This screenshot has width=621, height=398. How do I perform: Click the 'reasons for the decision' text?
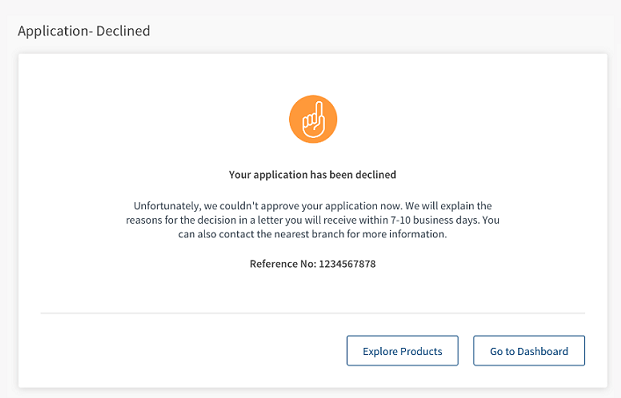[181, 220]
